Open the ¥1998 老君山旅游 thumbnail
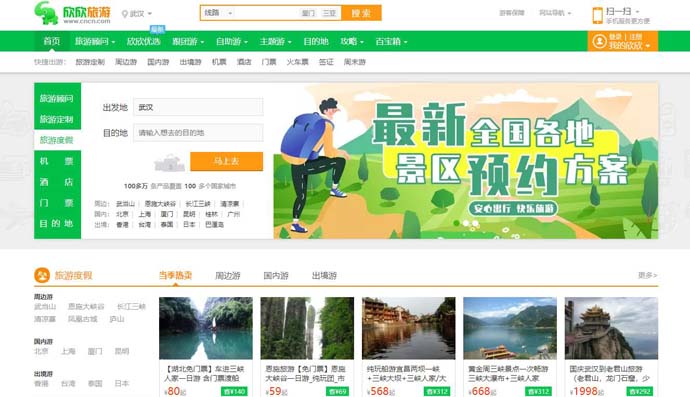Screen dimensions: 690x397 click(x=611, y=328)
